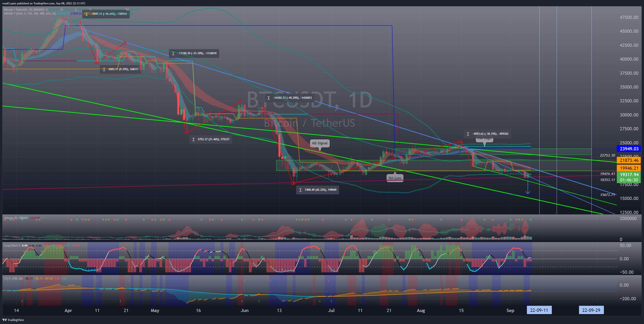Click measure icon beside 5752.37 (21.46%) label
Screen dimensions: 644x324
tap(193, 139)
